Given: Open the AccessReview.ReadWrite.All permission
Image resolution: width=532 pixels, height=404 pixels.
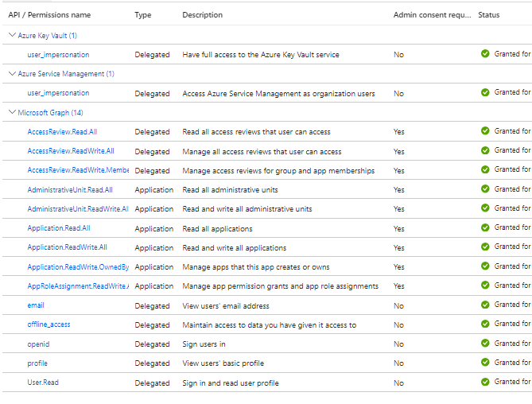Looking at the screenshot, I should [x=71, y=151].
